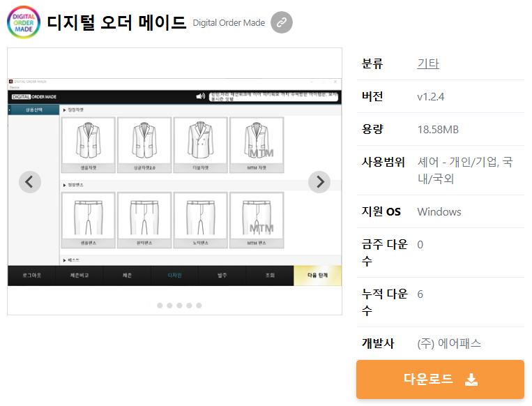Screen dimensions: 532x406
Task: Click the 디지털 오더 메이드 title
Action: 116,23
